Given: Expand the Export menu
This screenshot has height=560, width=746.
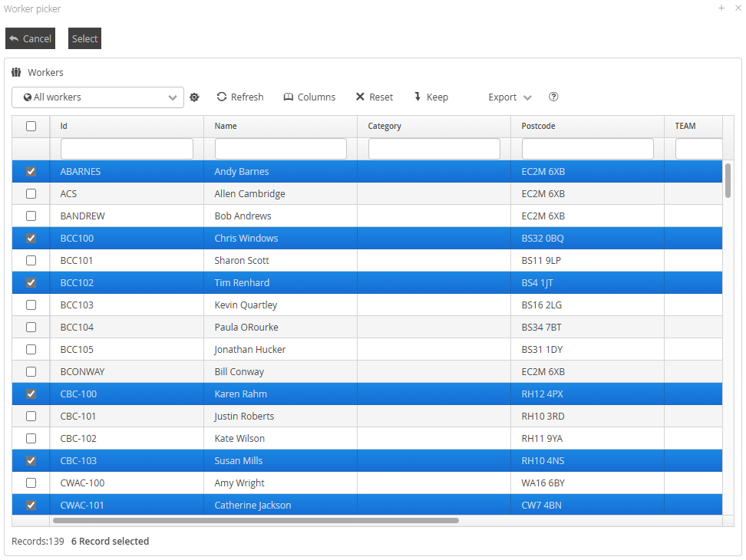Looking at the screenshot, I should pos(510,97).
